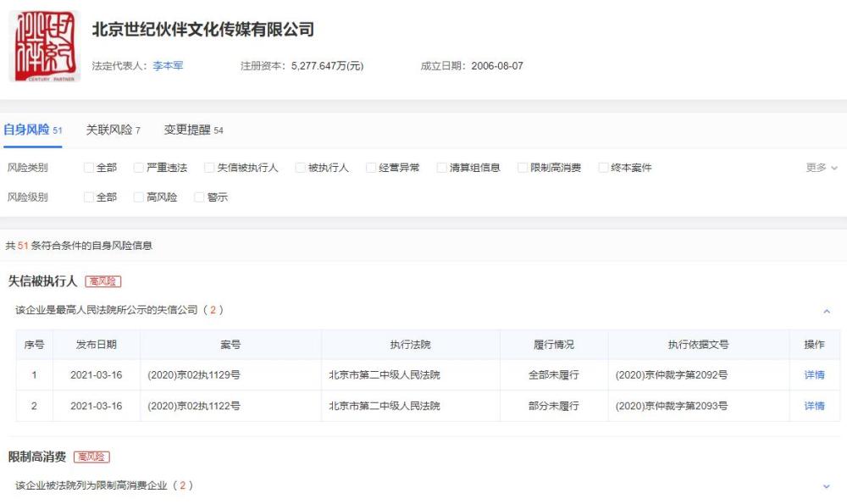Switch to 自身风险 tab

32,130
